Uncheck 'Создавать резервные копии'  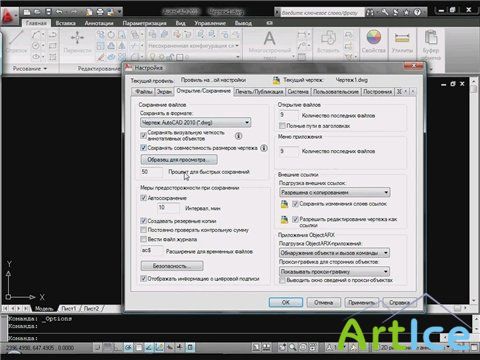coord(143,221)
